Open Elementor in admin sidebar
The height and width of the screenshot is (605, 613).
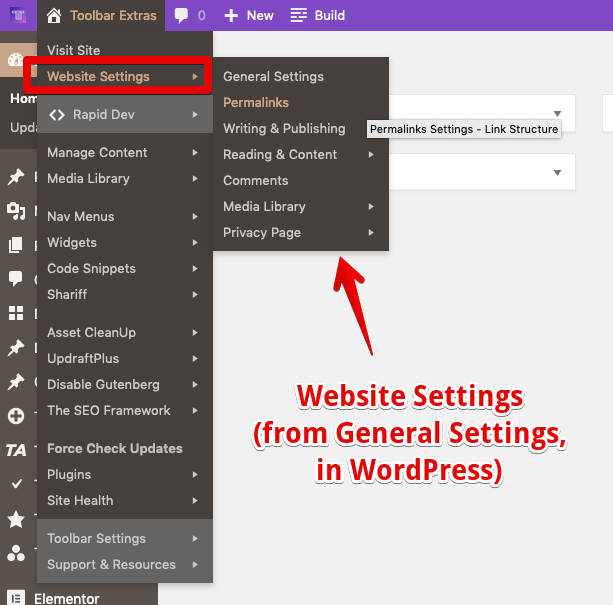pos(67,599)
